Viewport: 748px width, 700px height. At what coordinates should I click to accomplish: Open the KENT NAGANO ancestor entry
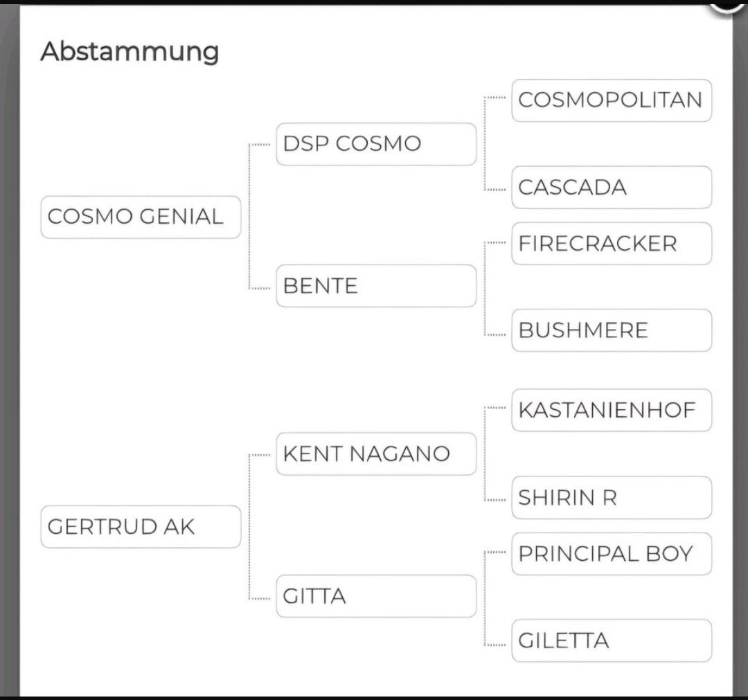tap(376, 454)
